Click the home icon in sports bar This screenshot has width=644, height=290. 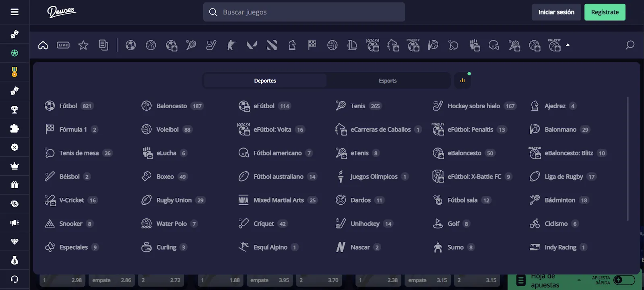pyautogui.click(x=43, y=45)
